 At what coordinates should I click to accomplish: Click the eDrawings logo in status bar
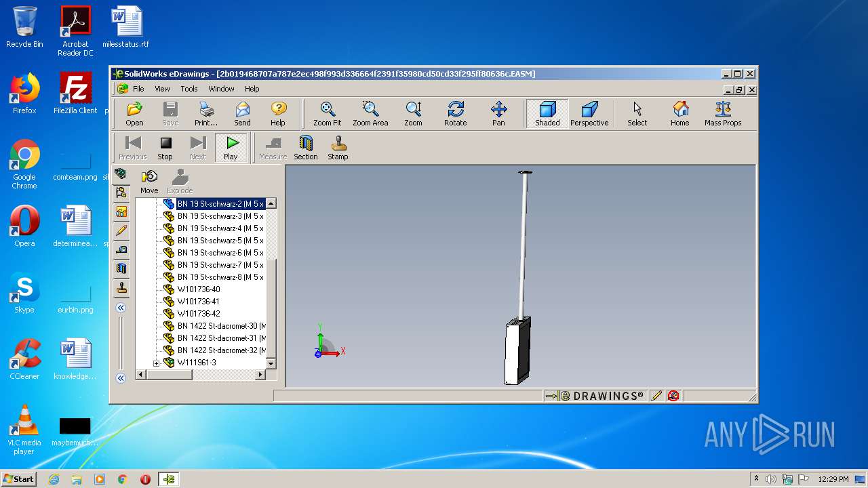point(602,396)
